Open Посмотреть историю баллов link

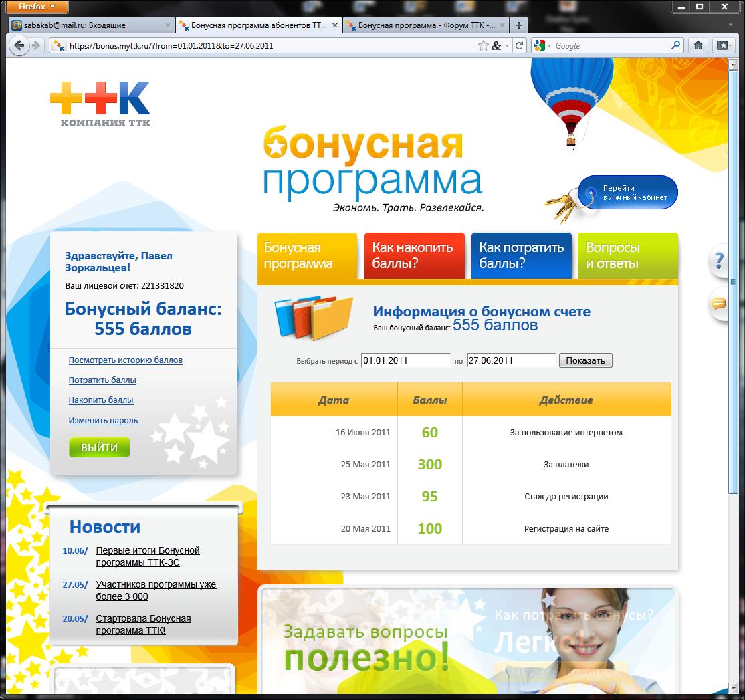click(126, 360)
